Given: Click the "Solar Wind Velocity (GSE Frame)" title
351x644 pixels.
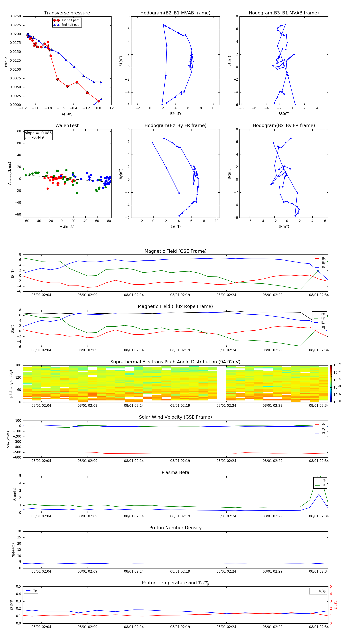Looking at the screenshot, I should (175, 417).
